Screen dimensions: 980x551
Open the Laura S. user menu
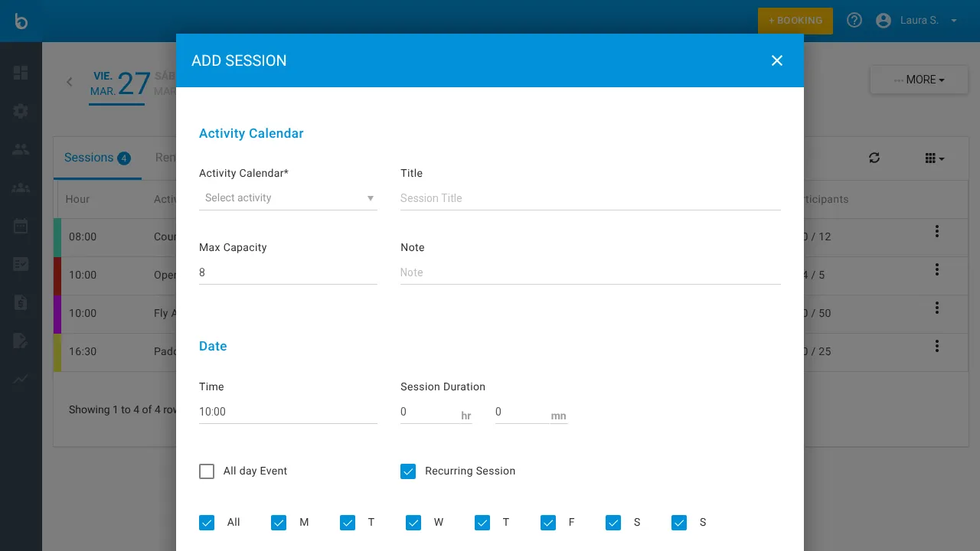pyautogui.click(x=917, y=21)
